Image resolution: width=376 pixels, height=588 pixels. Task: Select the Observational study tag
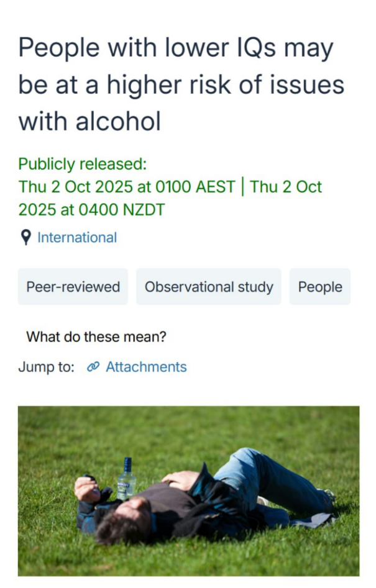pyautogui.click(x=209, y=287)
